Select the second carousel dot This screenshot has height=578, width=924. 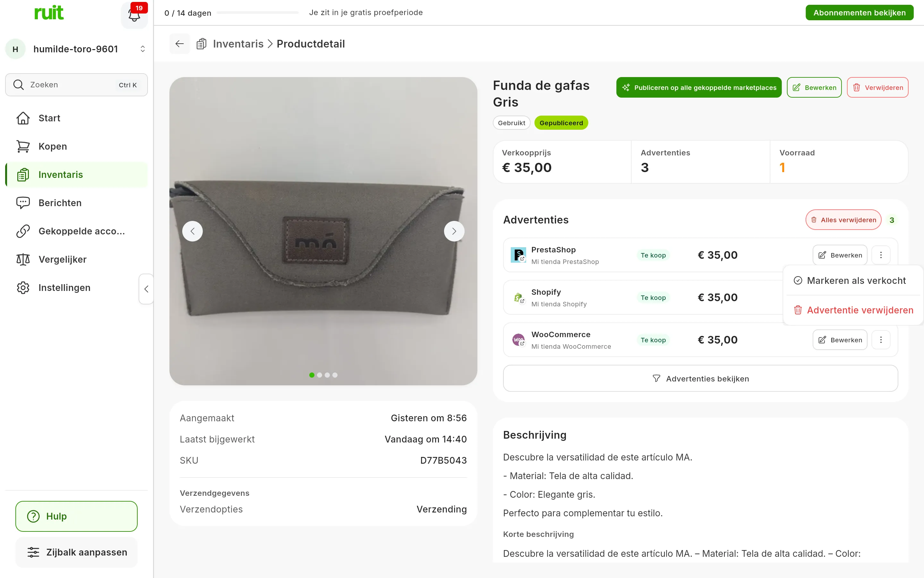pos(320,375)
